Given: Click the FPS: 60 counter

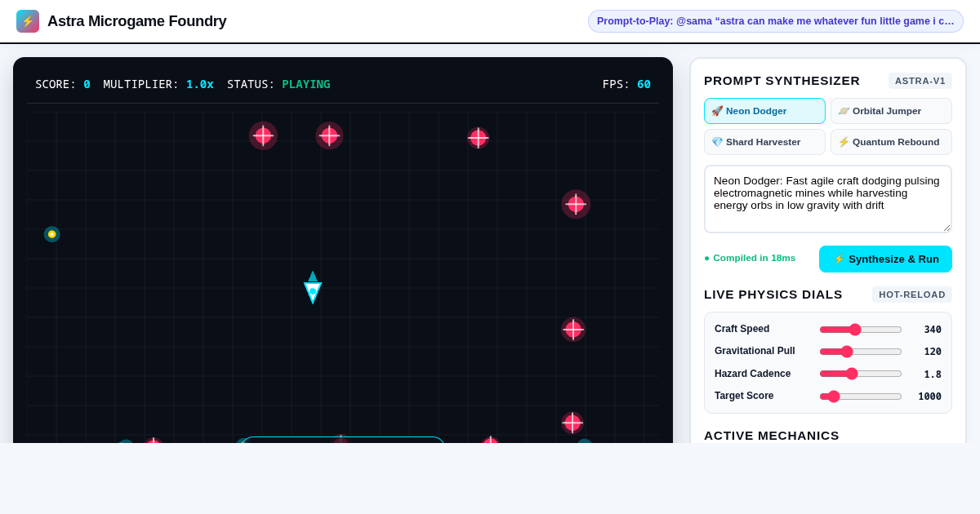Looking at the screenshot, I should coord(626,84).
